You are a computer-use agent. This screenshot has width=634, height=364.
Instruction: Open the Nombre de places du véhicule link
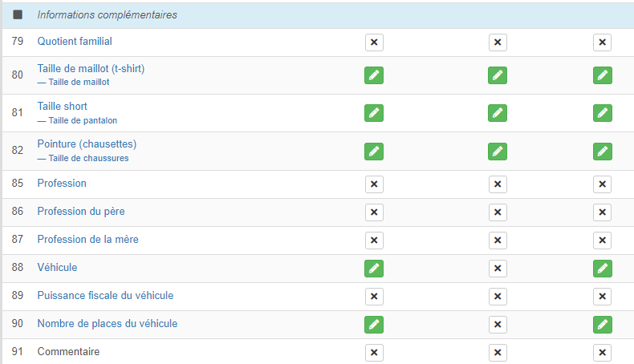[x=107, y=324]
